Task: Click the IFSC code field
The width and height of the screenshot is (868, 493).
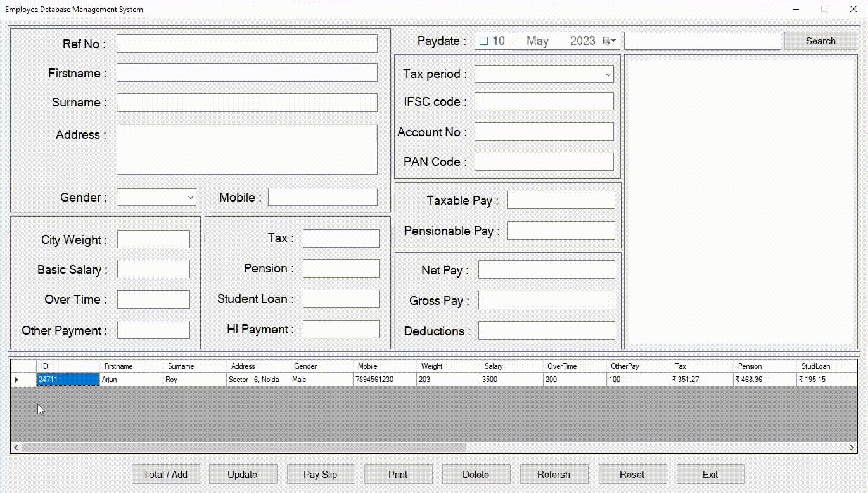Action: click(544, 101)
